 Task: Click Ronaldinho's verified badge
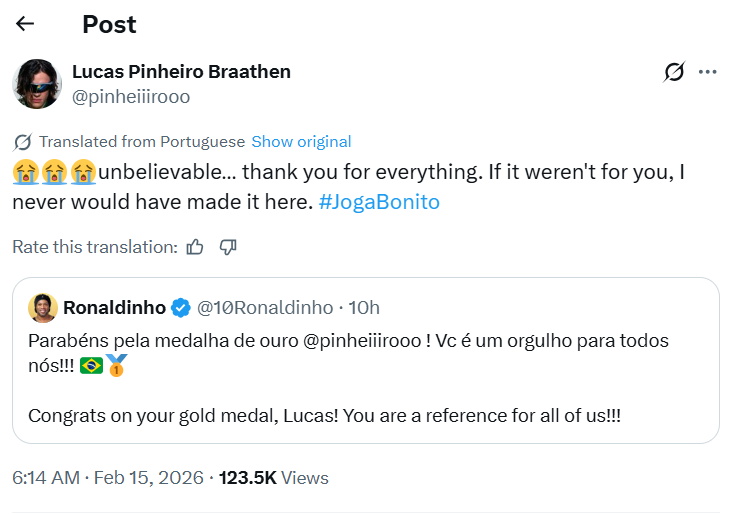coord(181,307)
